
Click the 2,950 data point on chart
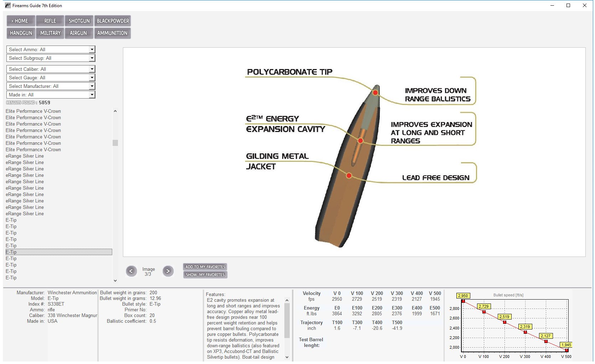pos(463,301)
